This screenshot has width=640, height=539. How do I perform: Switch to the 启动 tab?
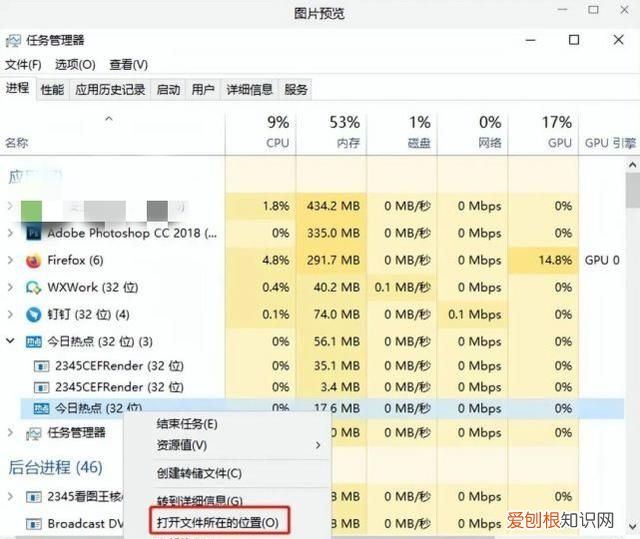pyautogui.click(x=168, y=89)
